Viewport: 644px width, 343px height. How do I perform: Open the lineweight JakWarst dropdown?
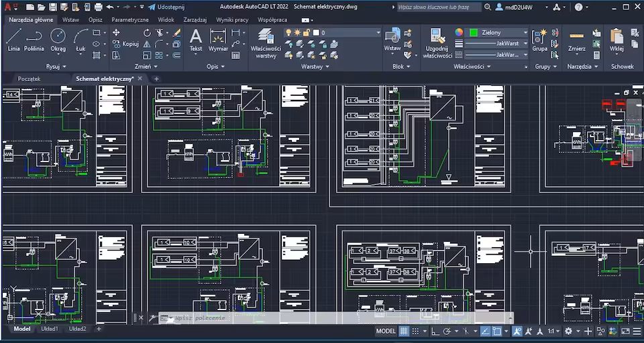497,44
